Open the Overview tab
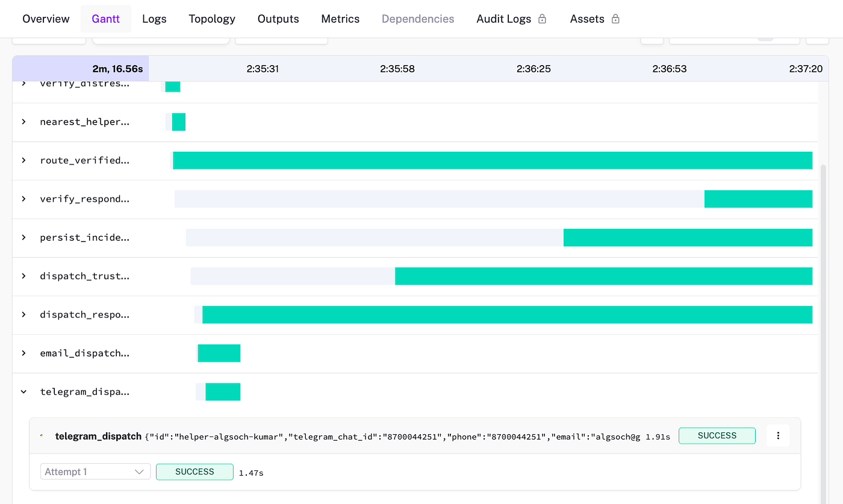The width and height of the screenshot is (843, 504). tap(46, 19)
